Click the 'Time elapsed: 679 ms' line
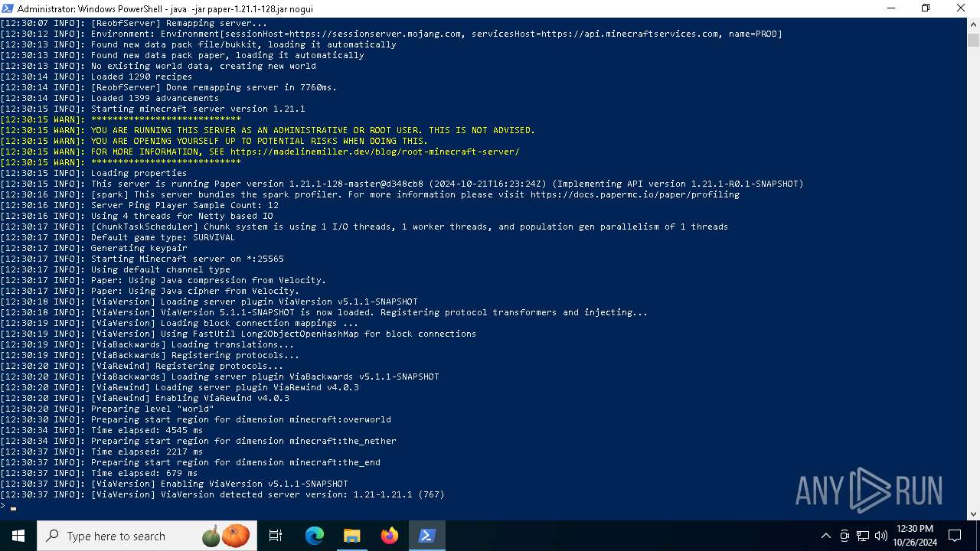Image resolution: width=980 pixels, height=551 pixels. pos(99,473)
